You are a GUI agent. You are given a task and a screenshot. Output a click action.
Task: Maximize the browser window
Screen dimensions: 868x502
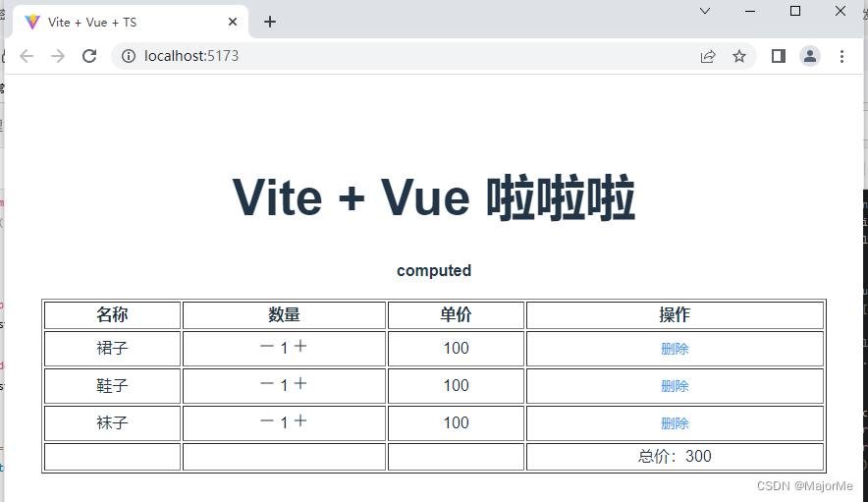pyautogui.click(x=795, y=11)
